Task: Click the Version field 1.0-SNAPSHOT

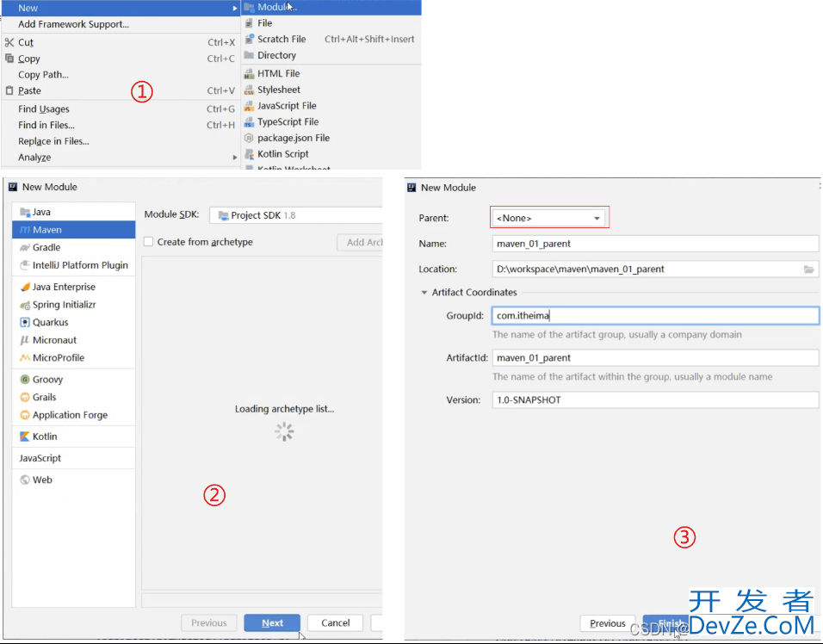Action: 655,400
